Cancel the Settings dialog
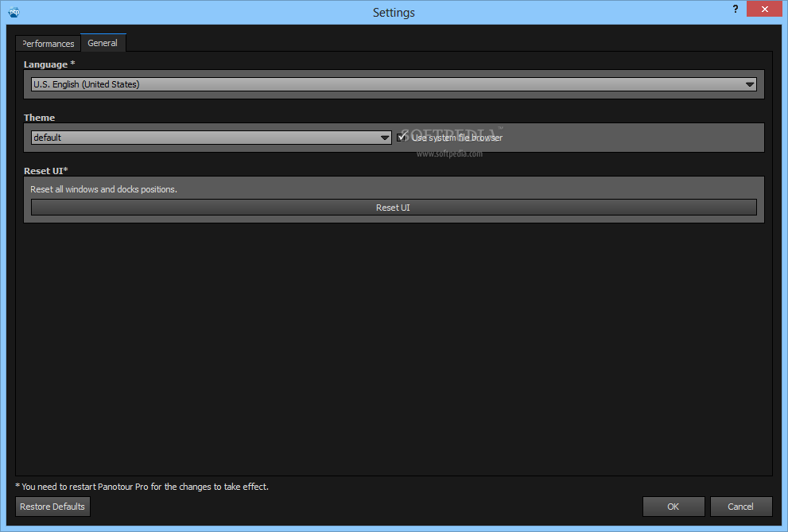The height and width of the screenshot is (532, 788). pyautogui.click(x=741, y=507)
